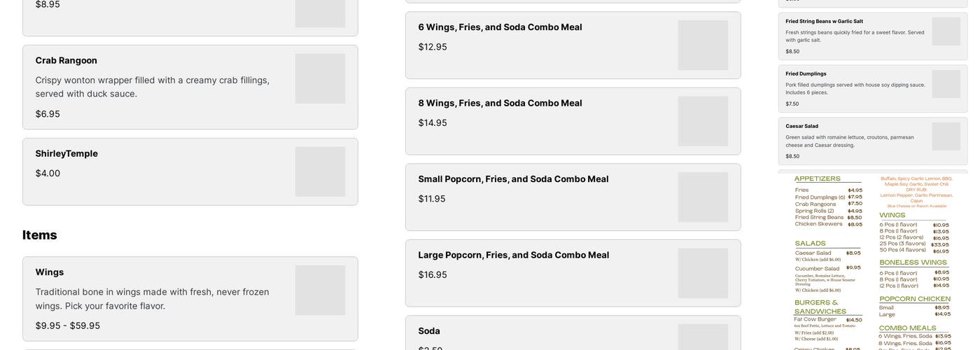Screen dimensions: 980x350
Task: Open the Wings item title
Action: pyautogui.click(x=50, y=272)
